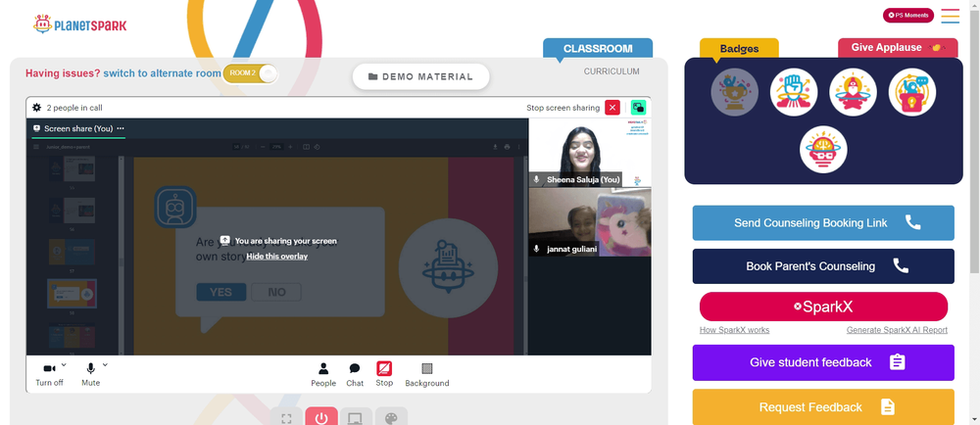Open the Screen share three-dot menu

tap(121, 128)
